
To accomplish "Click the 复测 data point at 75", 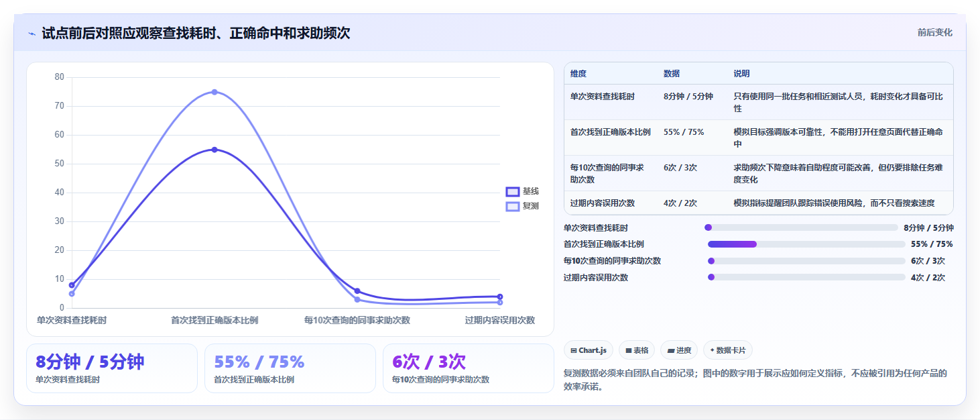I will tap(215, 92).
